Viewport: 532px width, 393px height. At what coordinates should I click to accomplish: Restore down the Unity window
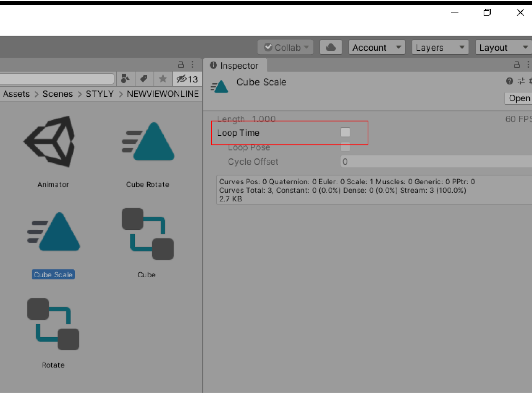tap(487, 13)
